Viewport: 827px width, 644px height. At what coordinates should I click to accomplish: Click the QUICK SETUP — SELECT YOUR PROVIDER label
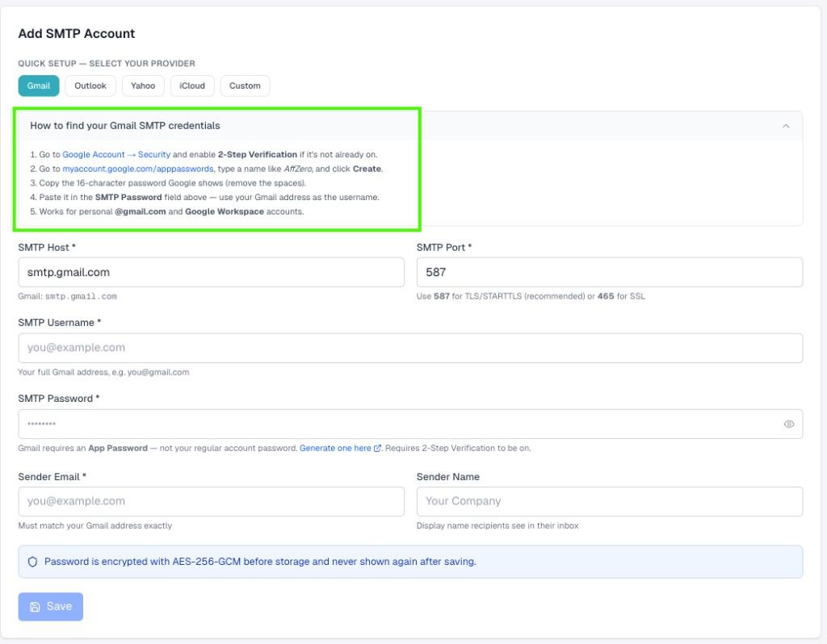click(x=107, y=63)
